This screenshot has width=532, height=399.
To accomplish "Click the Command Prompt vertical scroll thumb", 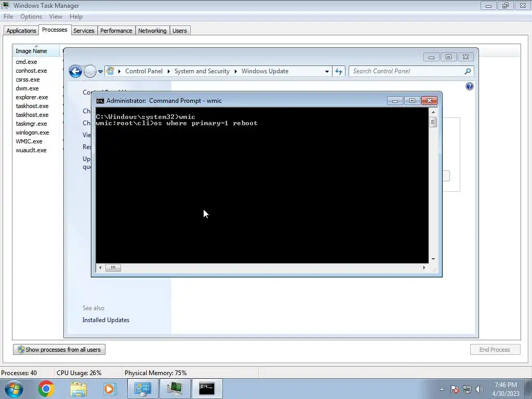I will click(x=433, y=122).
